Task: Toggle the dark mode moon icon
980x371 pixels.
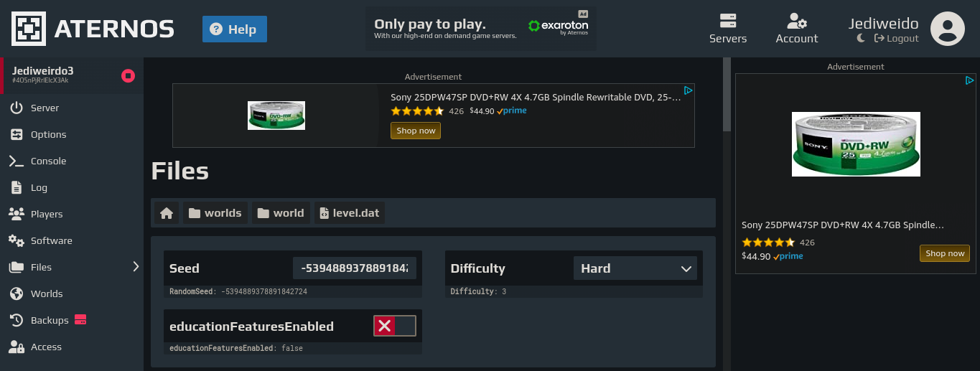Action: tap(861, 38)
